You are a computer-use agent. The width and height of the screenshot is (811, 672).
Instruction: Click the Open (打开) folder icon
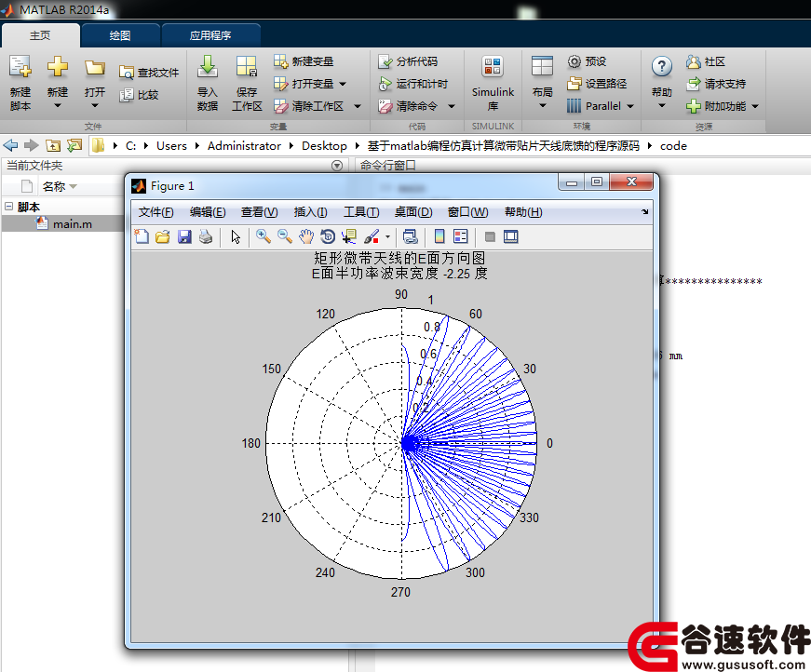coord(95,68)
